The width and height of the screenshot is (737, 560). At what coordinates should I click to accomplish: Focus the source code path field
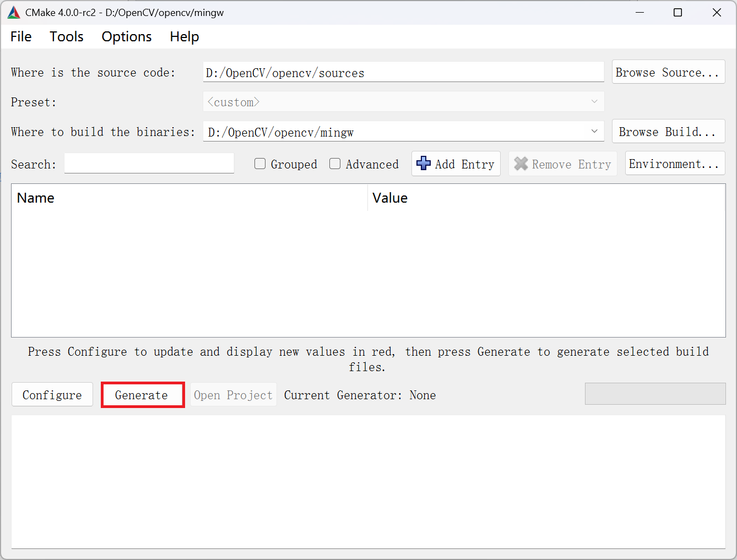[404, 72]
